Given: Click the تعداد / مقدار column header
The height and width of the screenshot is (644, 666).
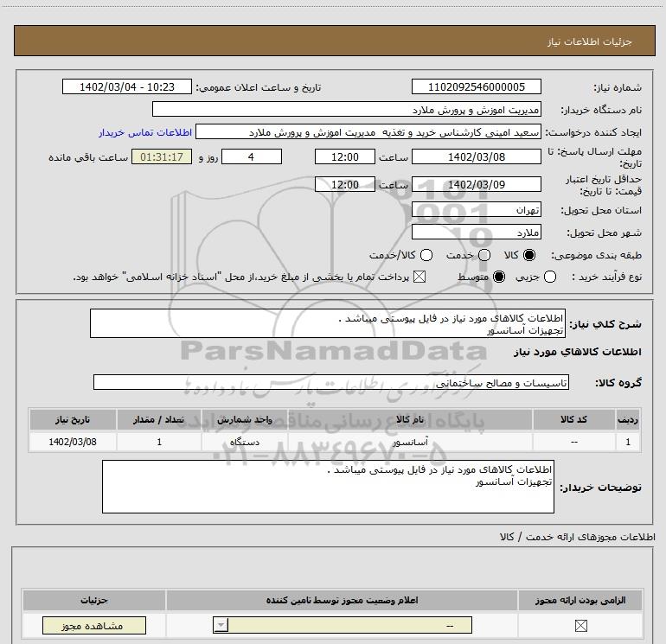Looking at the screenshot, I should [x=159, y=419].
